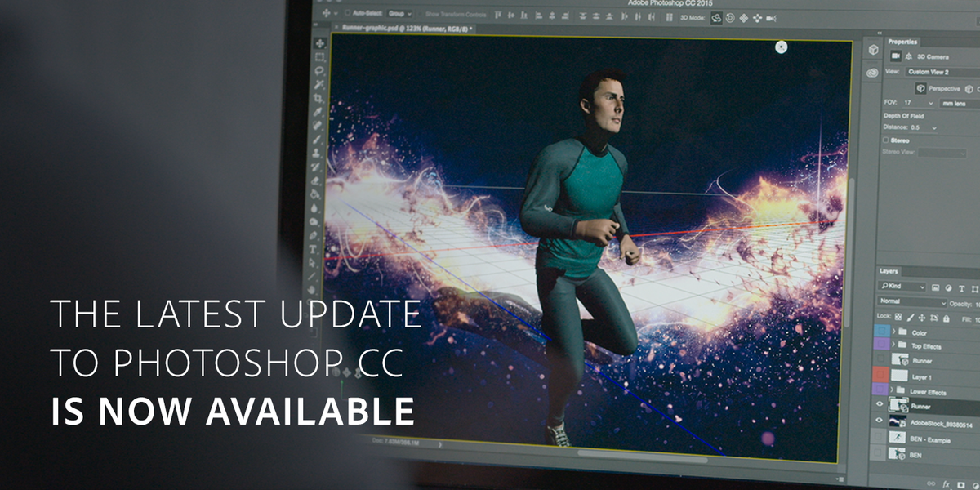Open the 3D panel icon in dock

click(x=873, y=50)
